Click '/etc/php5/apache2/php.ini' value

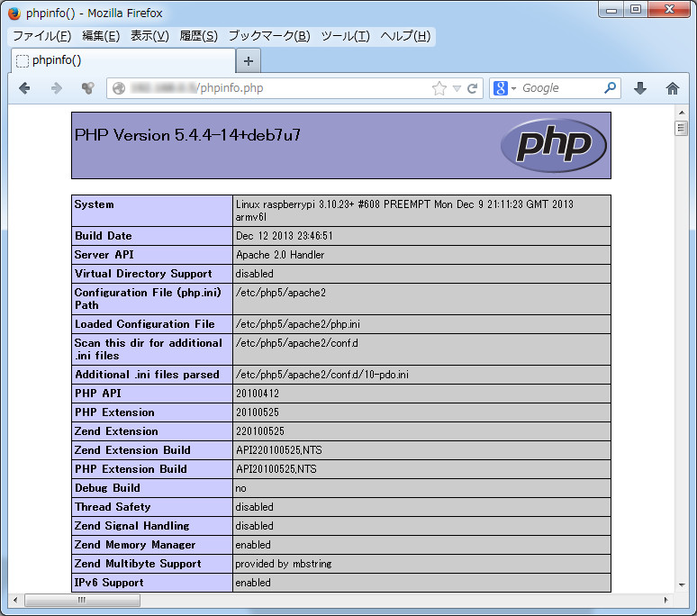(298, 324)
